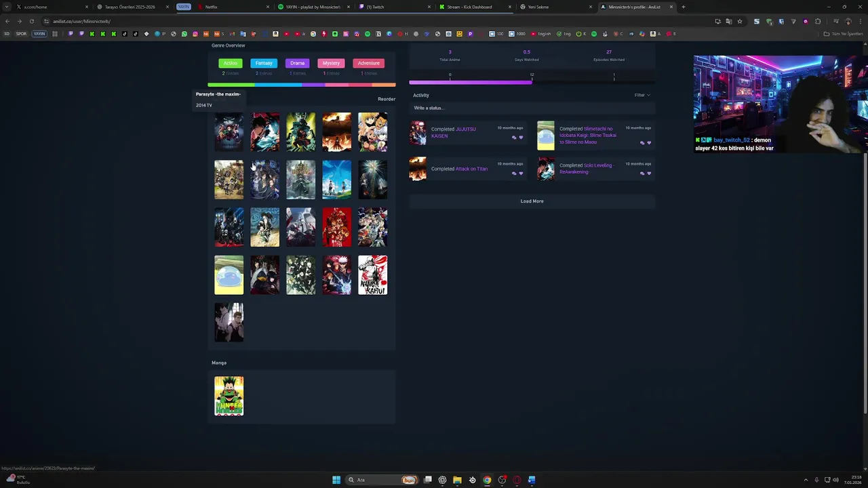This screenshot has width=868, height=488.
Task: Open Solo Leveling -ReAwakening- link
Action: (586, 168)
